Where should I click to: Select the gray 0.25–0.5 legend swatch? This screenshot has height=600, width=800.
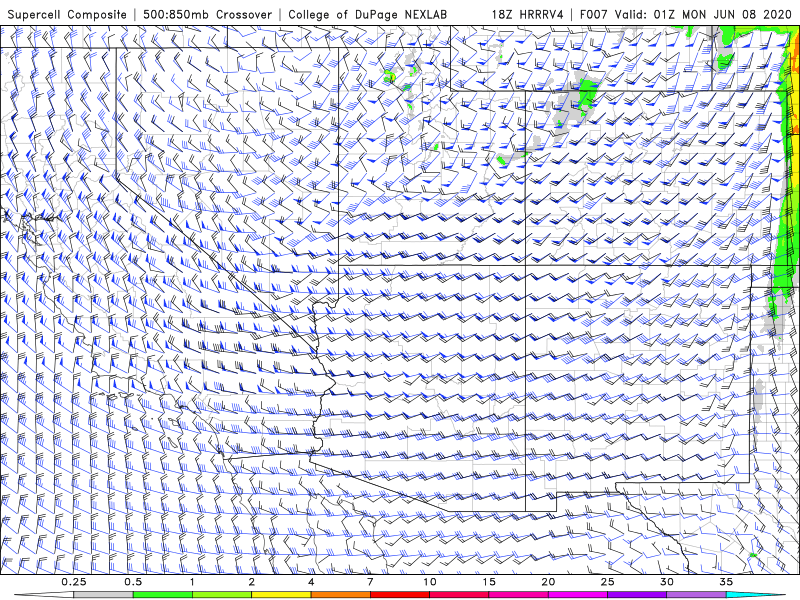[x=104, y=595]
